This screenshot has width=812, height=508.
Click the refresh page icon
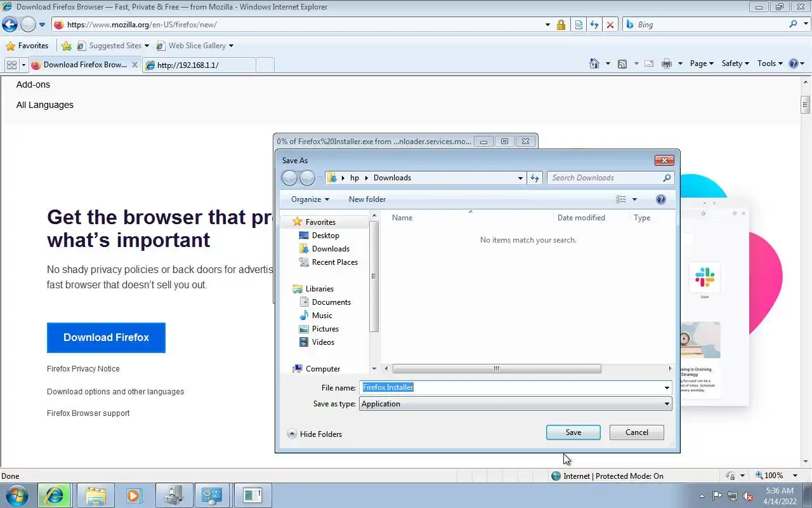(594, 25)
